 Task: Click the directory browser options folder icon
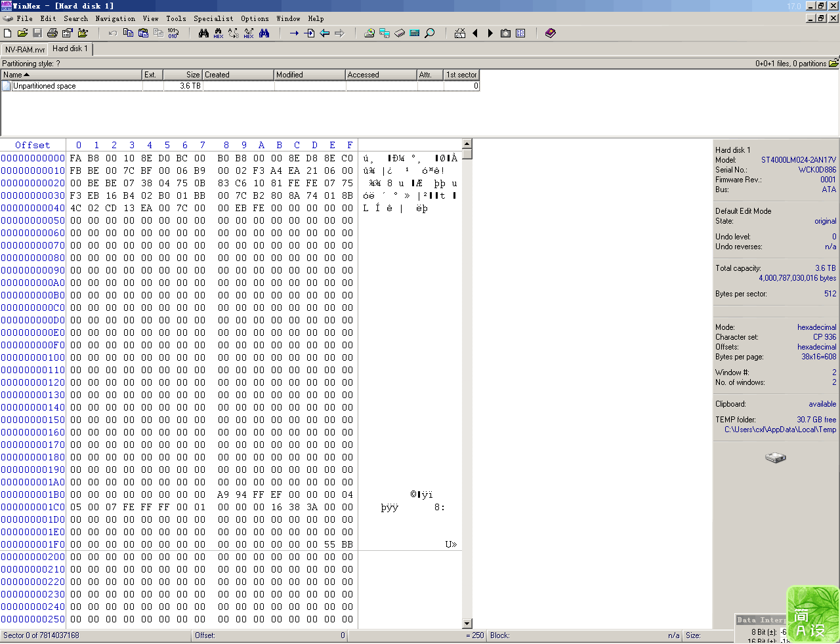(x=833, y=64)
